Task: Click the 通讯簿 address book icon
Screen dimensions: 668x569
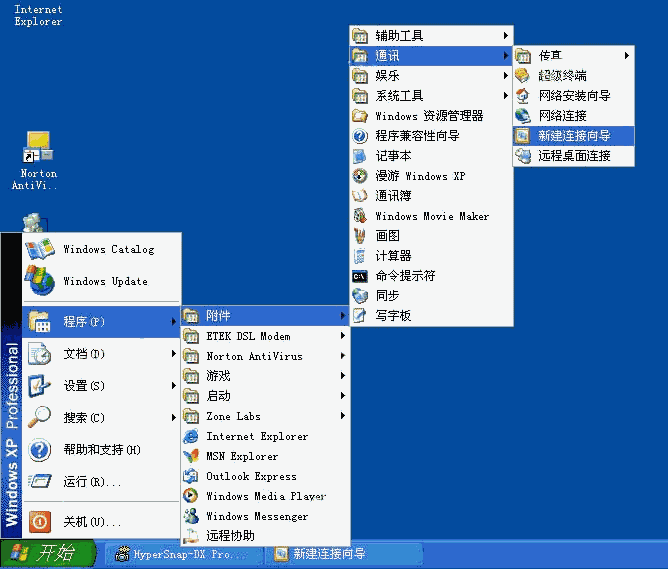Action: point(360,195)
